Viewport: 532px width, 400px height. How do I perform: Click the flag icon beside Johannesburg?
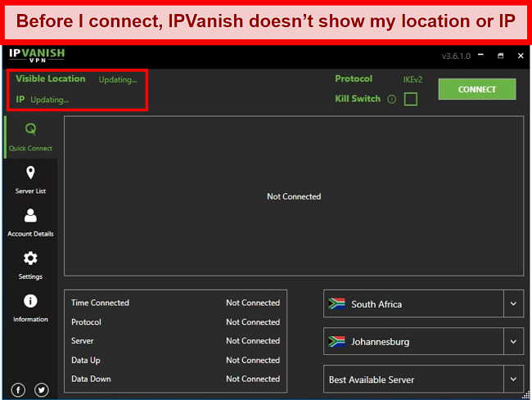coord(336,341)
